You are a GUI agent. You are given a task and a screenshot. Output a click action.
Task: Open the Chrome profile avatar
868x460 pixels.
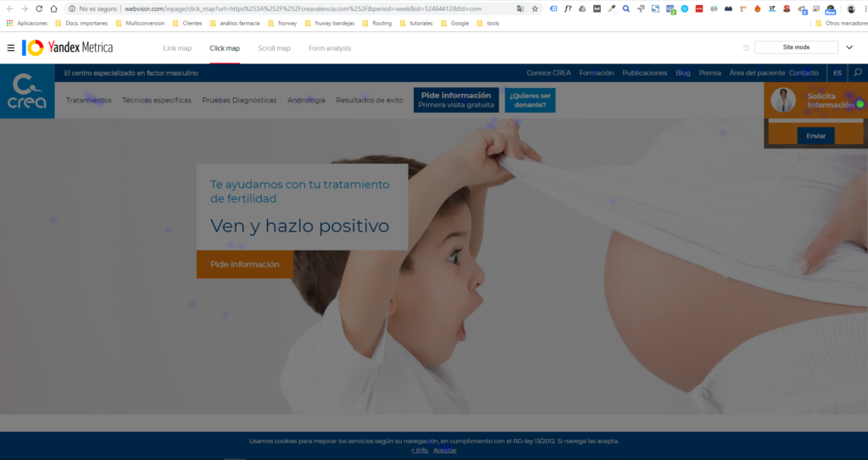851,8
